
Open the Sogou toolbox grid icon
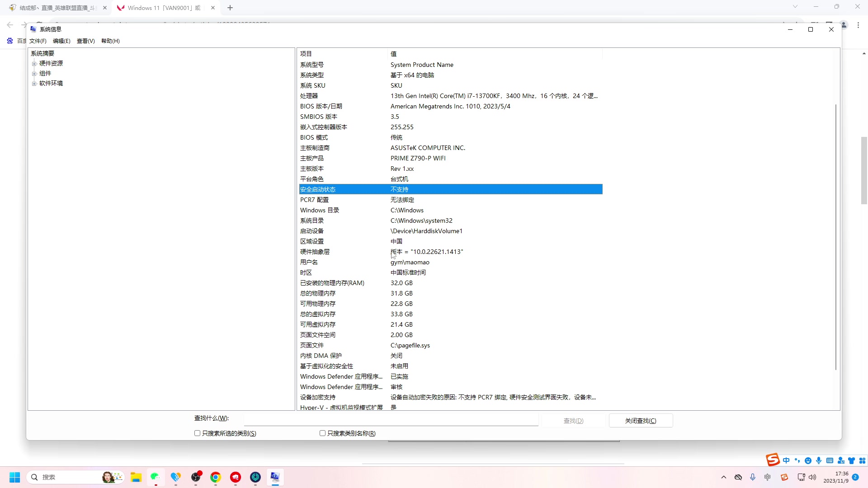[x=862, y=460]
